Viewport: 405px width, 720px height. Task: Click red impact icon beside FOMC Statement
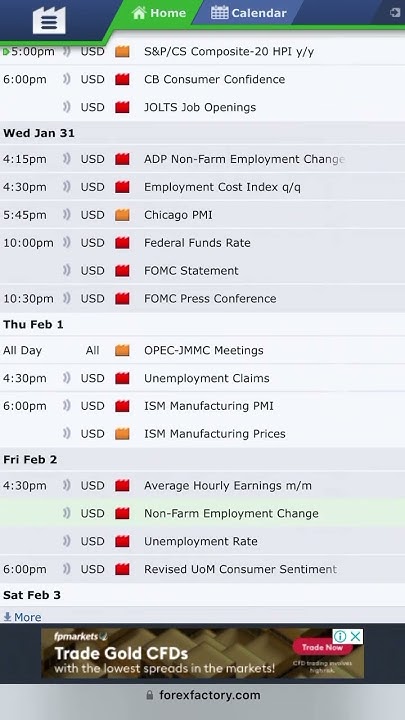(122, 271)
